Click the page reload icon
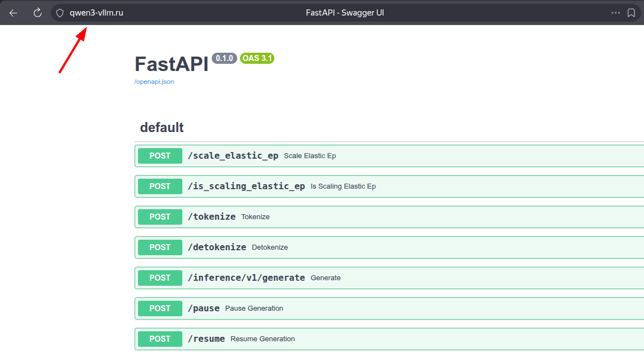 coord(37,13)
